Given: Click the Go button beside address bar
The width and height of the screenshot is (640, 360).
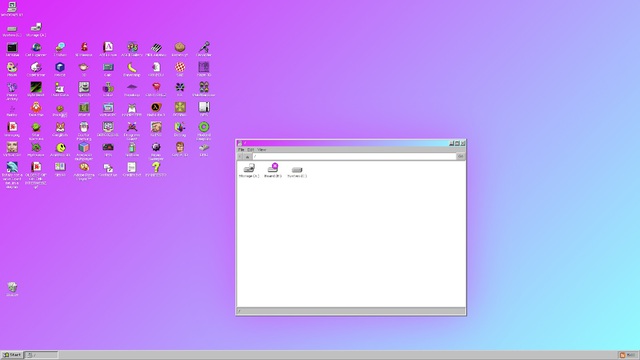Looking at the screenshot, I should coord(461,156).
